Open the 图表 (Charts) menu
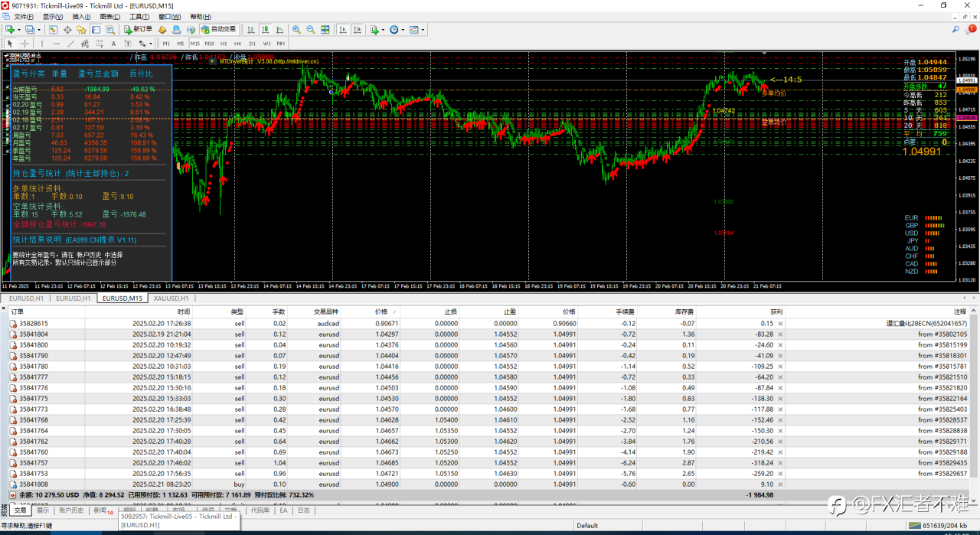Screen dimensions: 980x535 point(109,16)
